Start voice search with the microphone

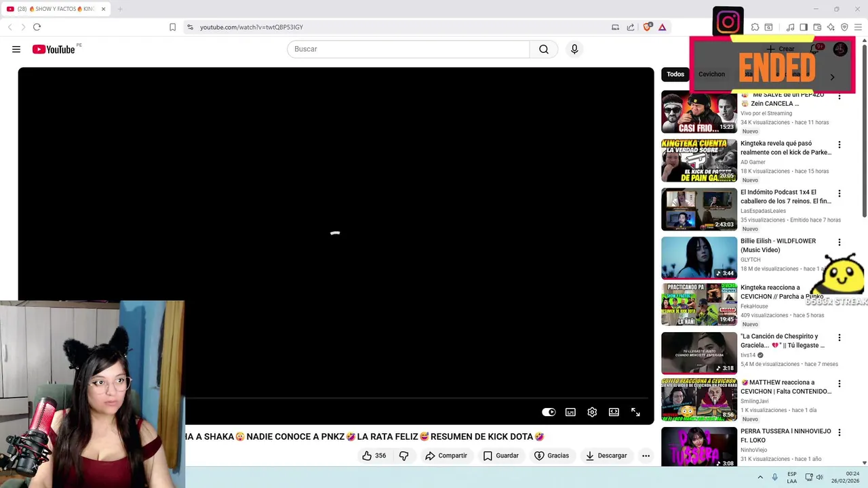tap(574, 49)
